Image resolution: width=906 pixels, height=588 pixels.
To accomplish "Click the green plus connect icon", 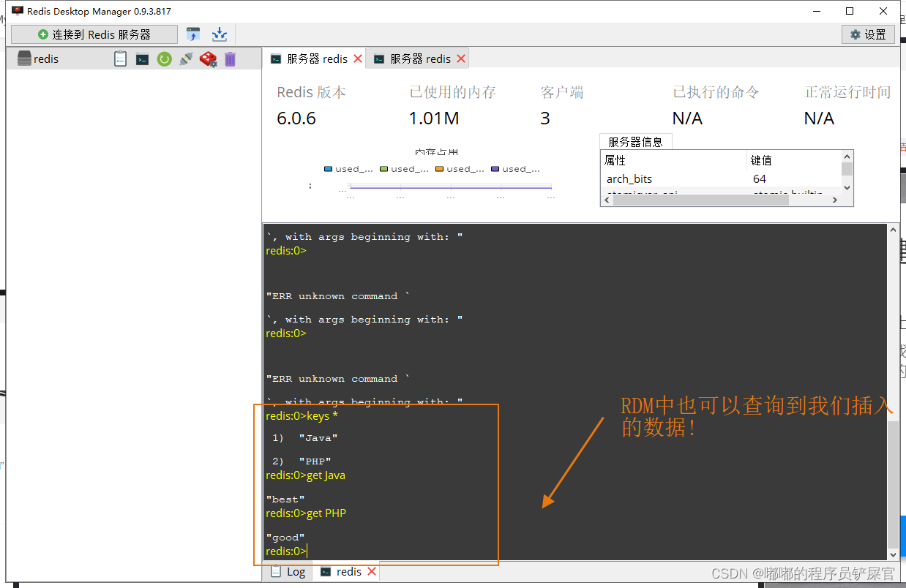I will pos(43,34).
